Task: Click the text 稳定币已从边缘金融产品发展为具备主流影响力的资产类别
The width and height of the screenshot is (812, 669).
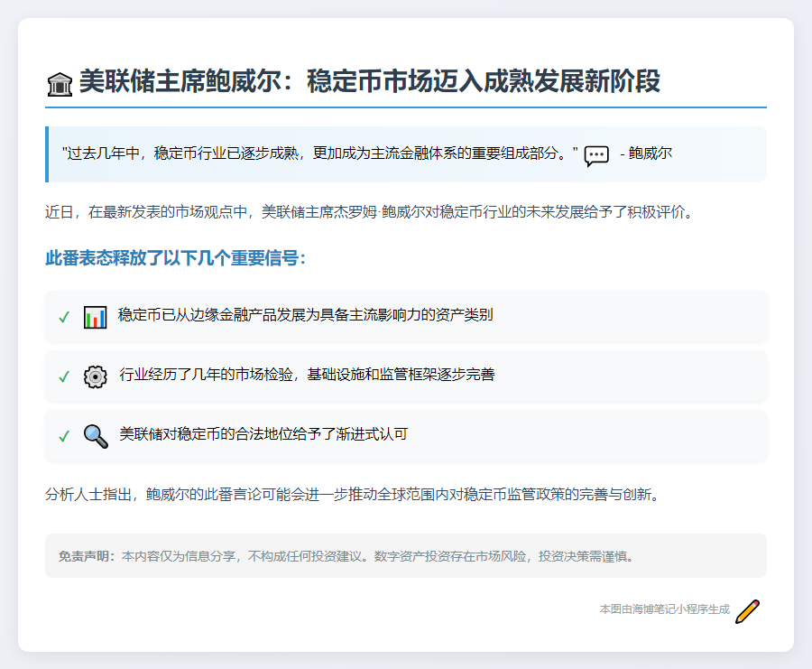Action: (306, 314)
